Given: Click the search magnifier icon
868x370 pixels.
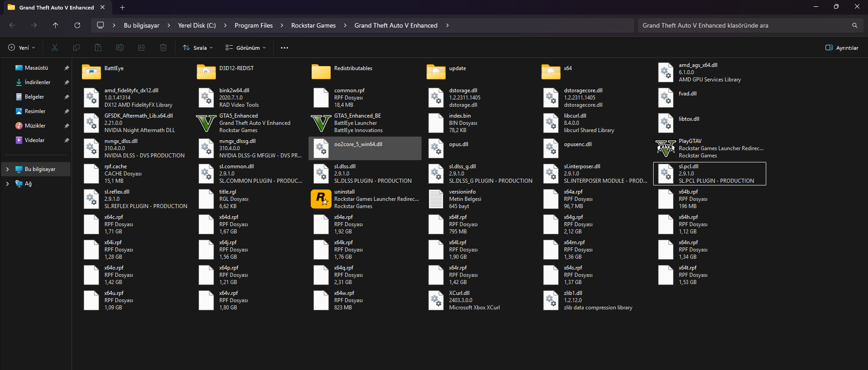Looking at the screenshot, I should [855, 25].
